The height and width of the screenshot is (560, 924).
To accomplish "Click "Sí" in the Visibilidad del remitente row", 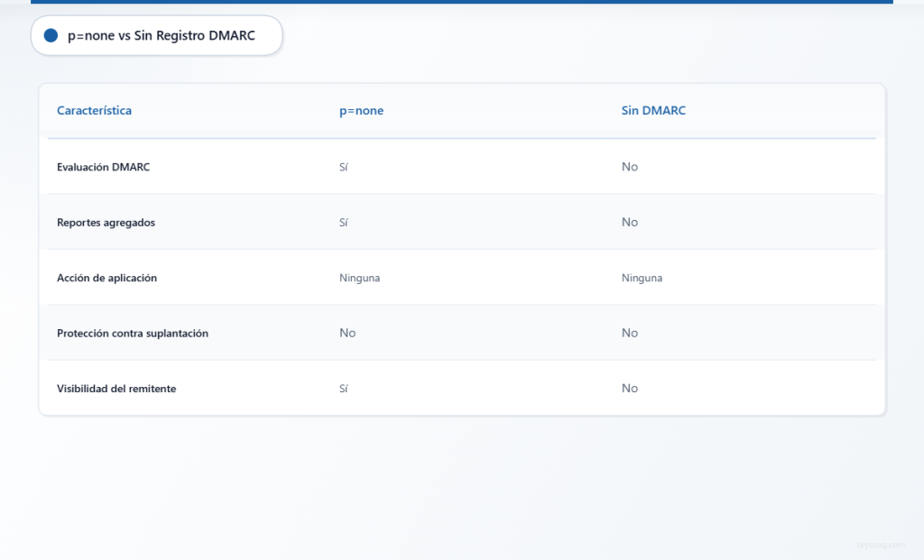I will point(344,389).
